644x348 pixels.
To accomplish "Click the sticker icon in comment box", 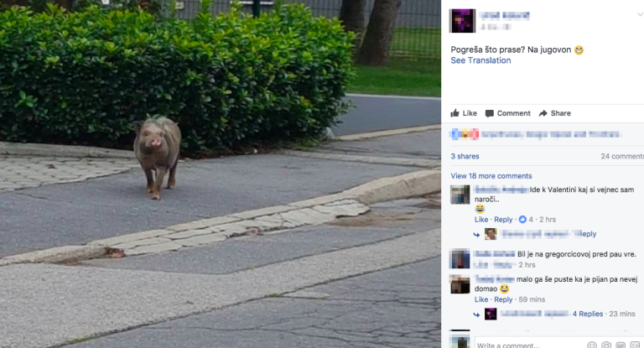I will [x=635, y=345].
